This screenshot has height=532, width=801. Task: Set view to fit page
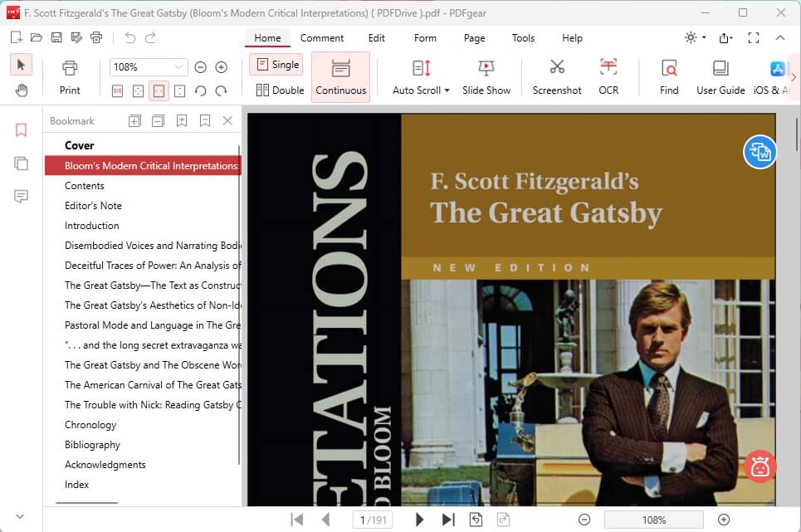[138, 90]
